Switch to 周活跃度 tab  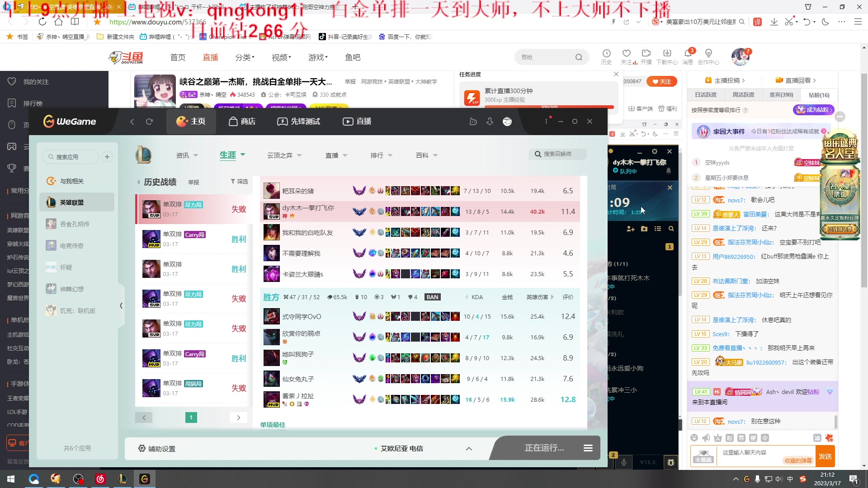743,95
